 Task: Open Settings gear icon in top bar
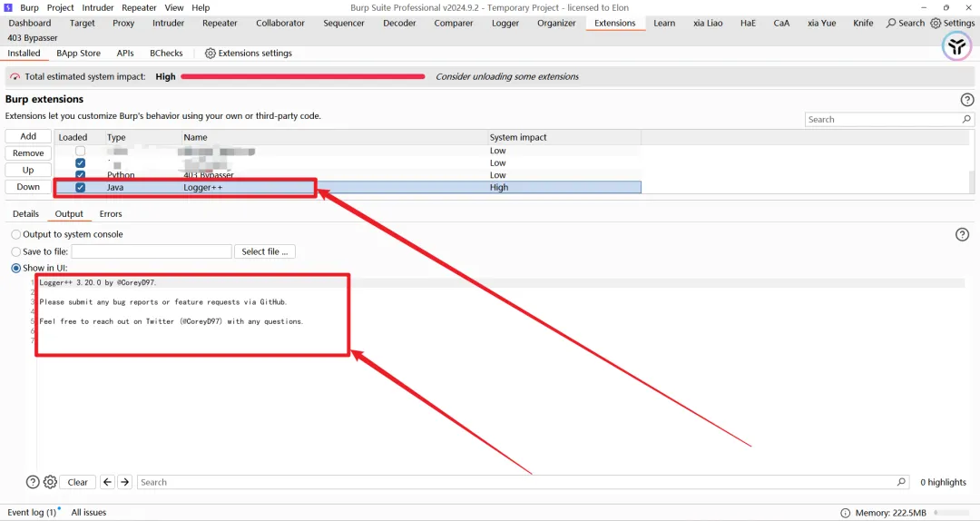[936, 23]
